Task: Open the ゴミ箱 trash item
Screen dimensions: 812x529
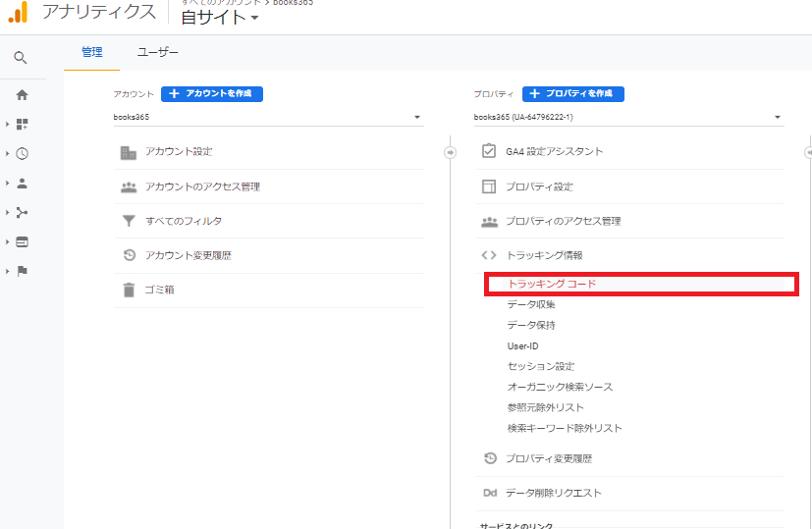Action: click(159, 290)
